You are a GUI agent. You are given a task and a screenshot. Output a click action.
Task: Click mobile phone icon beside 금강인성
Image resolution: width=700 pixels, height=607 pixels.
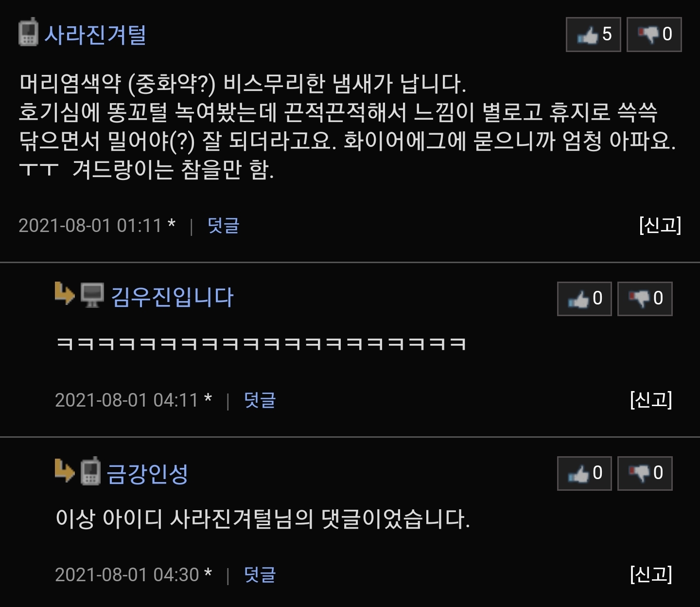[90, 471]
